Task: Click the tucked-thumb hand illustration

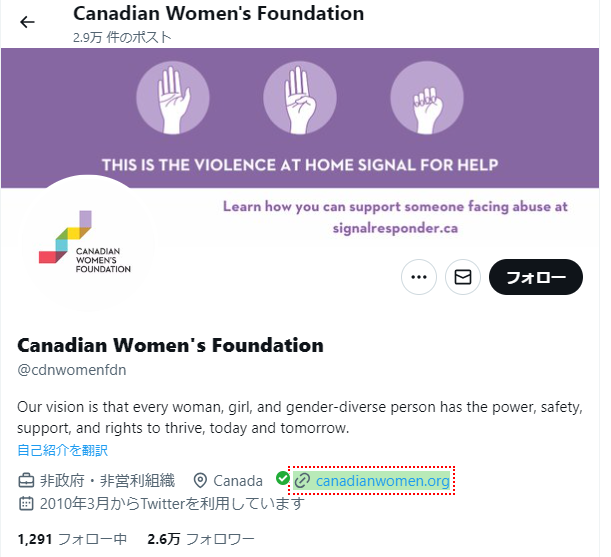Action: tap(300, 98)
